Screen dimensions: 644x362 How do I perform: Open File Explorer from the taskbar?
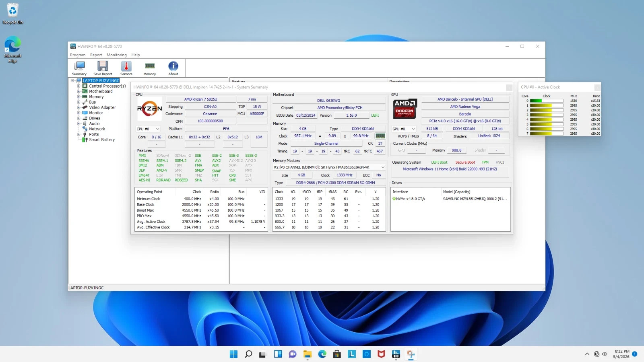click(x=308, y=354)
